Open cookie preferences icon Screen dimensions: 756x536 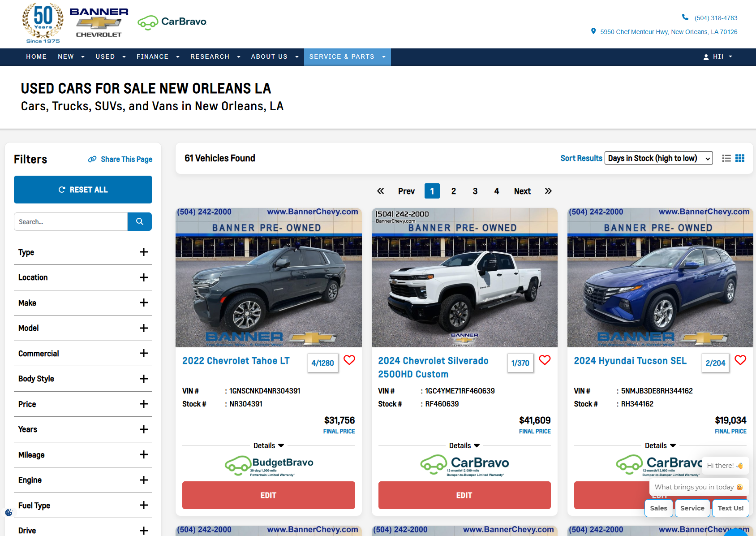tap(9, 512)
